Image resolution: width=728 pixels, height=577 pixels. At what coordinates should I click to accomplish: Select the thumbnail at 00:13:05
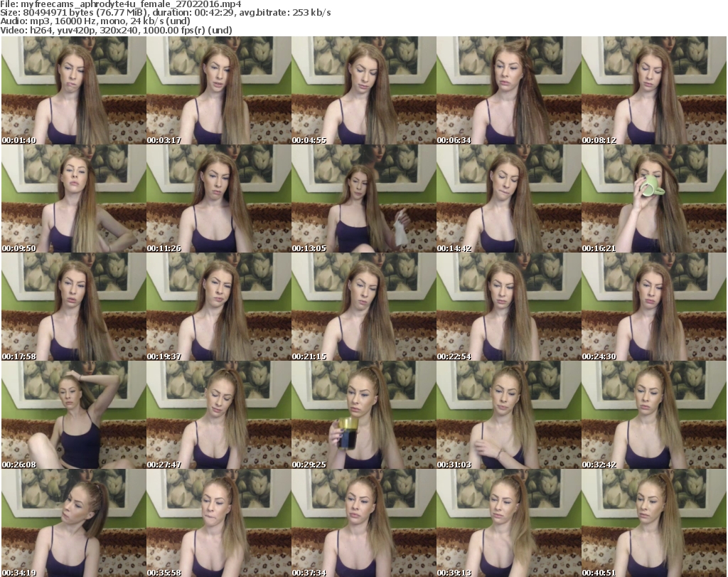coord(363,198)
